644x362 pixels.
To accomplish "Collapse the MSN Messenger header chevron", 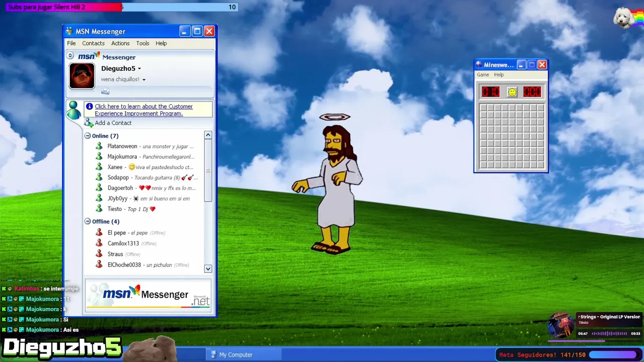I will point(70,56).
